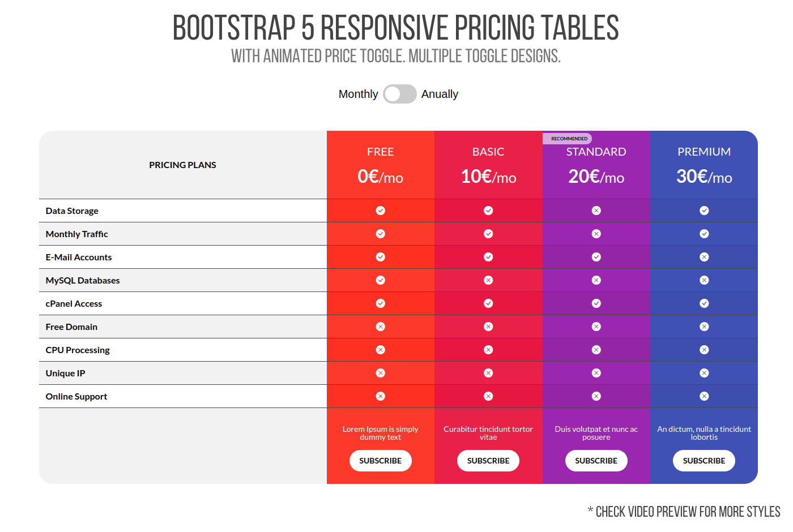Click the Standard plan cPanel Access checkmark icon
The width and height of the screenshot is (793, 532).
pos(596,303)
